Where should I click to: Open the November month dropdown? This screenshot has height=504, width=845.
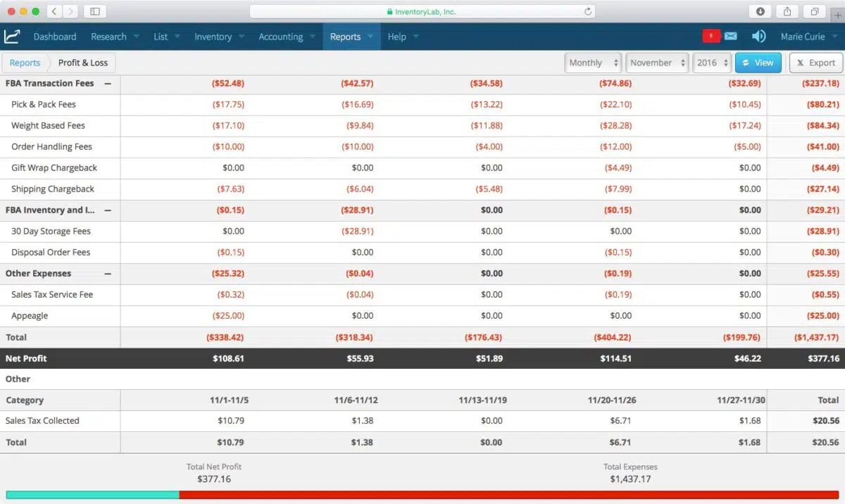(x=657, y=63)
